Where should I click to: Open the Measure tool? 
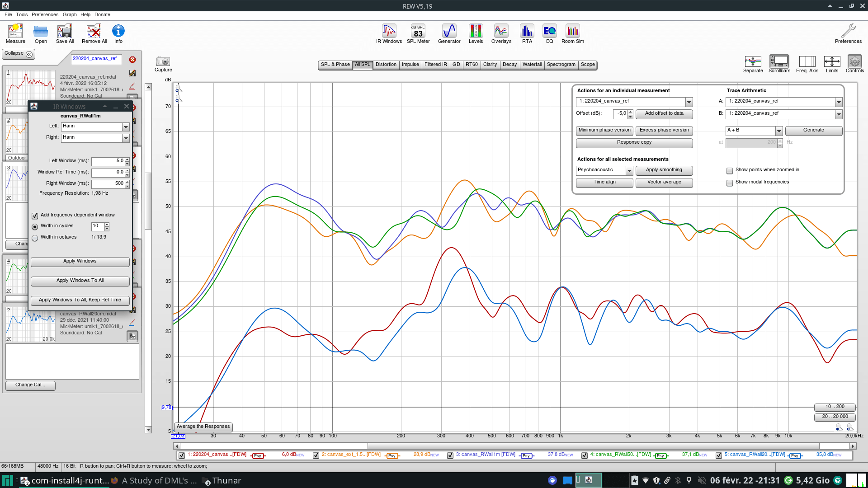tap(15, 33)
